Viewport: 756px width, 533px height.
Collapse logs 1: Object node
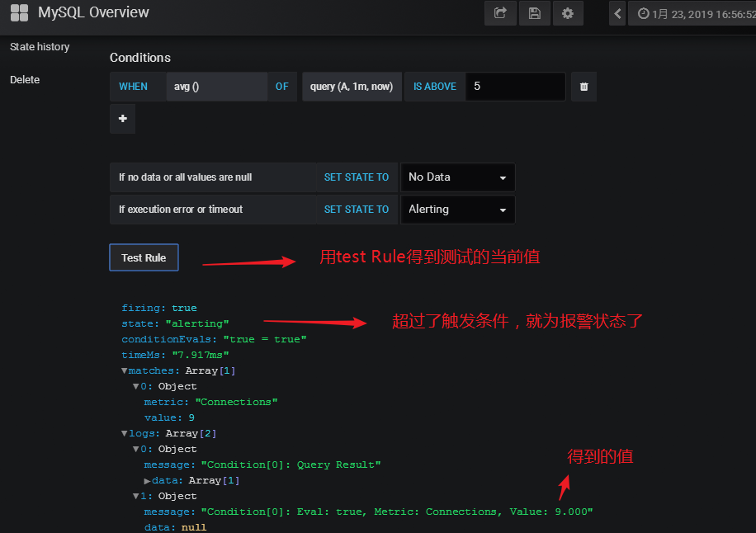136,497
